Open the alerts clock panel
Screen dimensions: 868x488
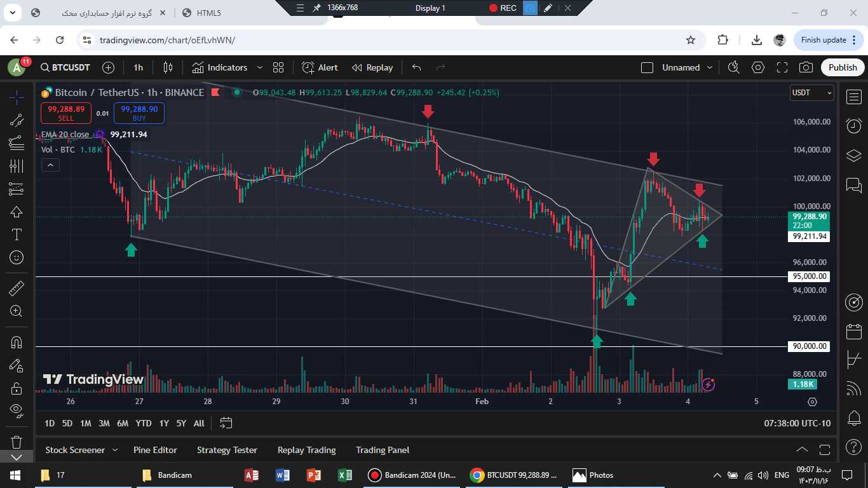(854, 126)
